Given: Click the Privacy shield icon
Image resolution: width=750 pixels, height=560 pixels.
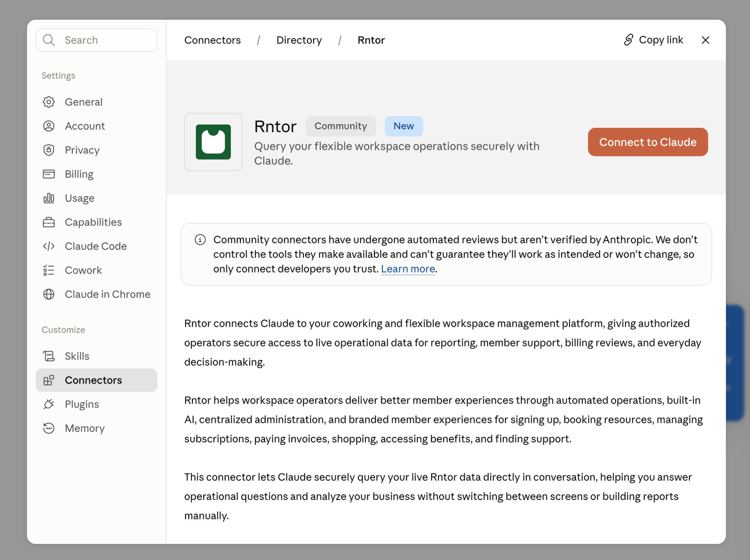Looking at the screenshot, I should 49,150.
